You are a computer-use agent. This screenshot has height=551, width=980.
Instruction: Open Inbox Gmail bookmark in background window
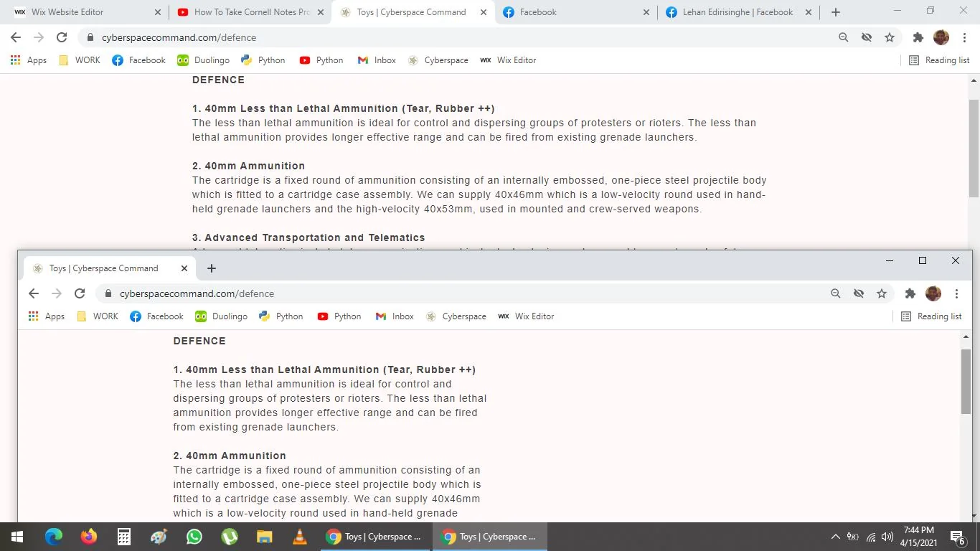pos(377,60)
